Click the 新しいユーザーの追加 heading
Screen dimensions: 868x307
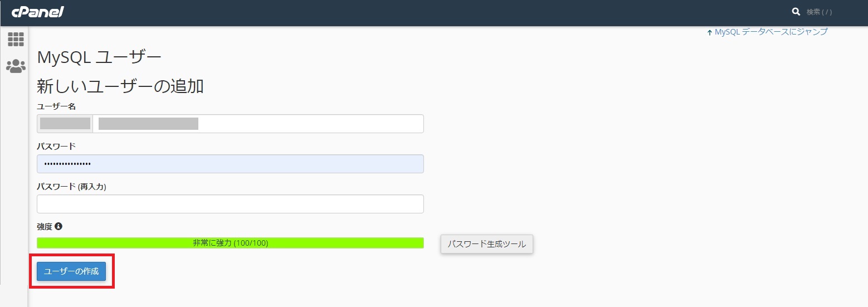(120, 86)
